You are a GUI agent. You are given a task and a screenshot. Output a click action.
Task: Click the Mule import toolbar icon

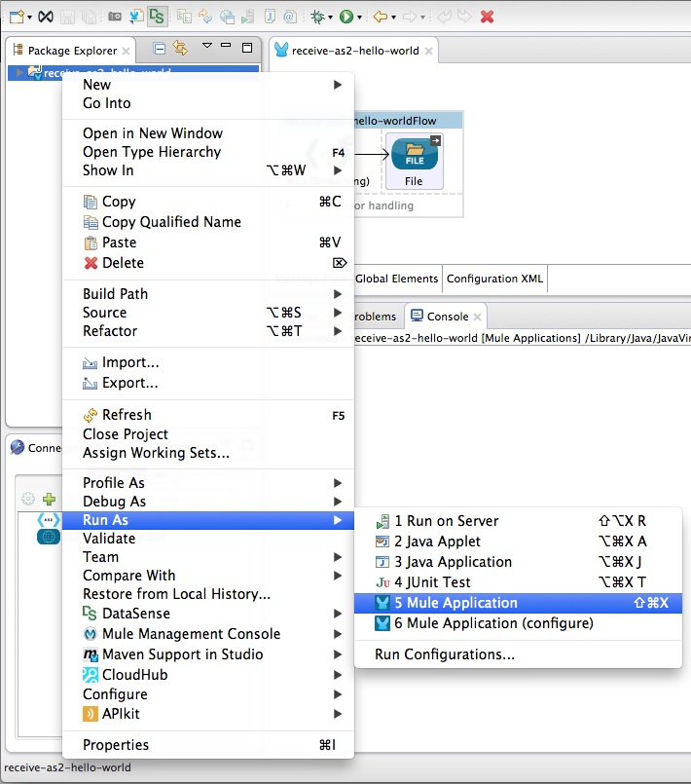(x=136, y=17)
